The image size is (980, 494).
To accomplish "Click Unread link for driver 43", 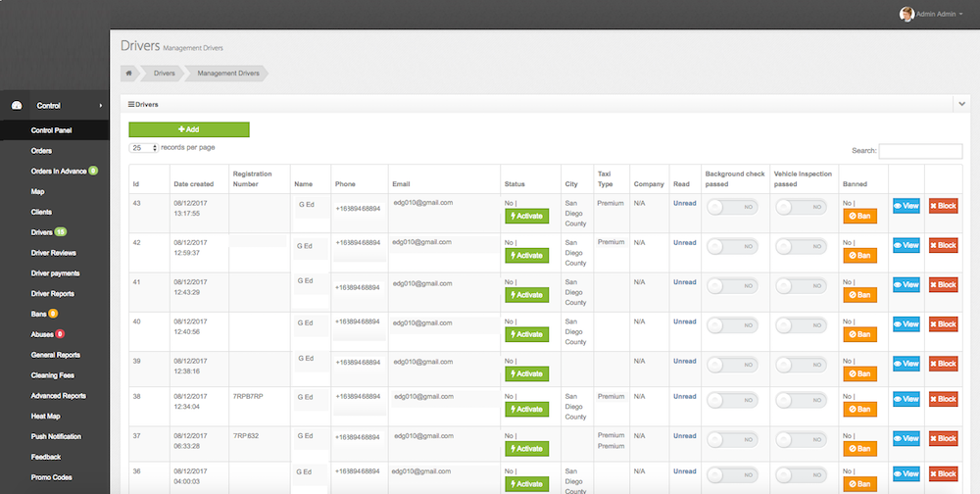I will click(684, 203).
